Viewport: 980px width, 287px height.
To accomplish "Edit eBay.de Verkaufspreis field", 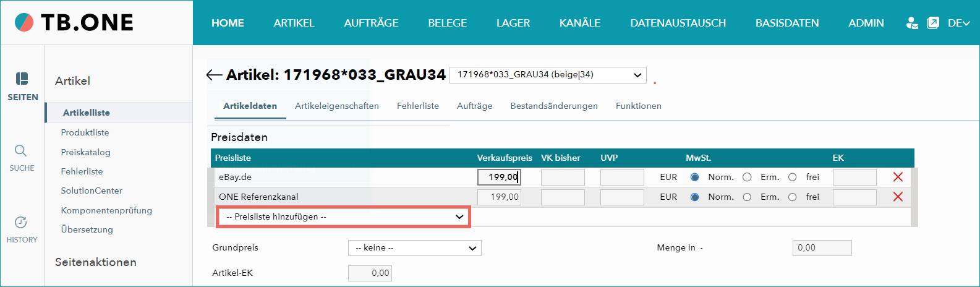I will tap(499, 178).
